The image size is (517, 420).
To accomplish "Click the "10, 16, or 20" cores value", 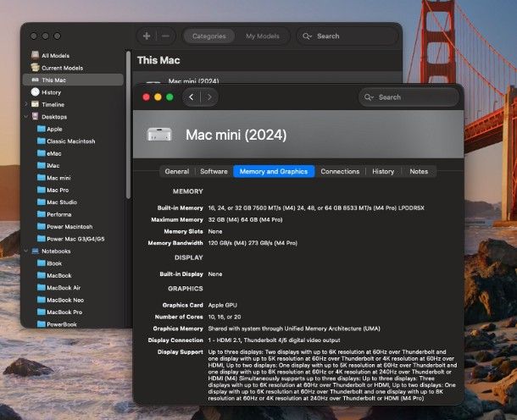I will (225, 317).
